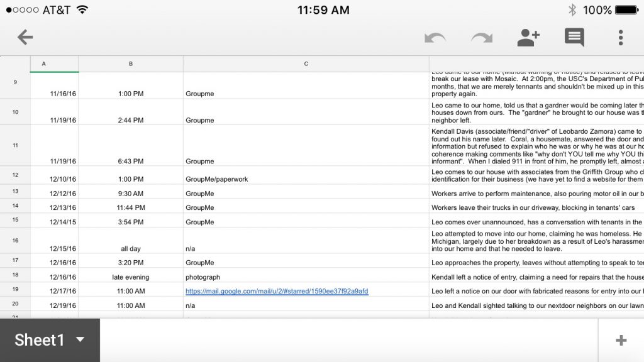Screen dimensions: 644x362
Task: Select column C header
Action: tap(306, 64)
